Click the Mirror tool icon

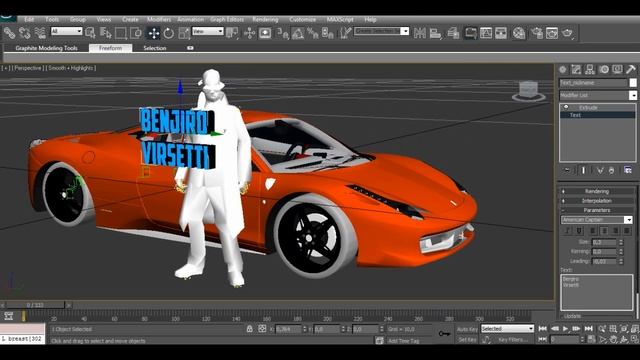pyautogui.click(x=420, y=33)
